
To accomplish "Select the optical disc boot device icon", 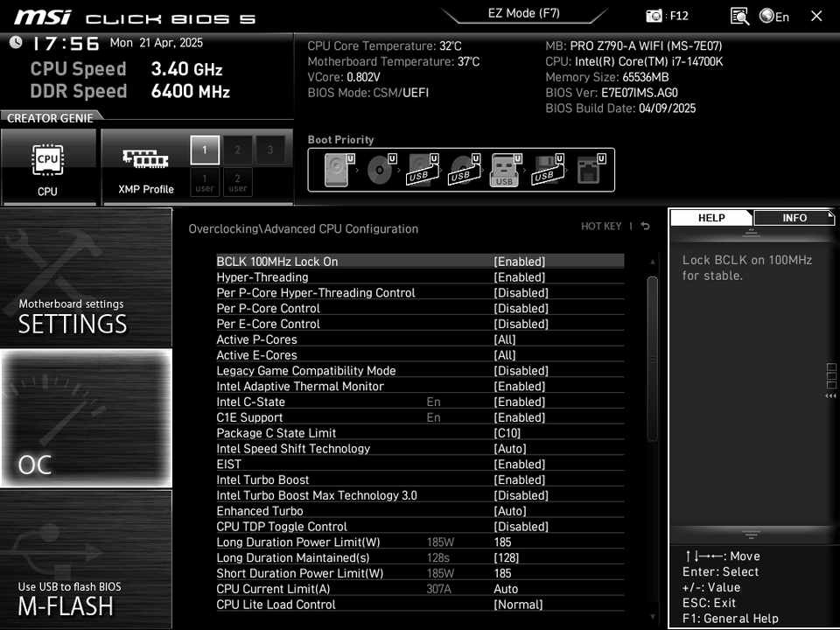I will point(381,169).
